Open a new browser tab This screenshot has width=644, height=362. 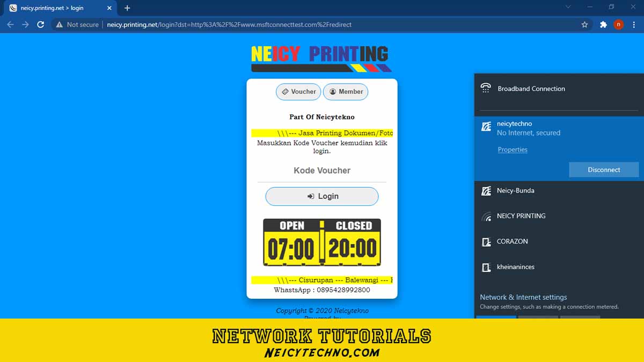point(127,8)
